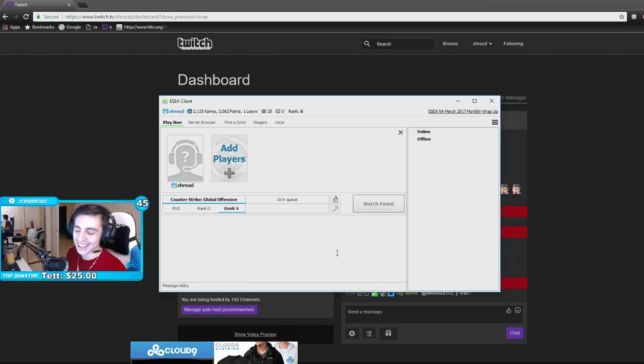The height and width of the screenshot is (364, 644).
Task: Click the Cloud9 logo banner
Action: click(172, 351)
